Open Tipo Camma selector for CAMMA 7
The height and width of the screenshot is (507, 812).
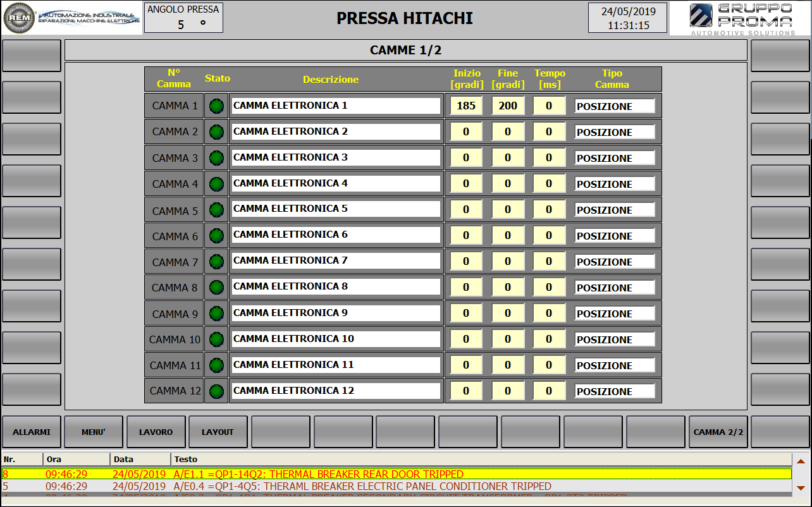click(615, 262)
